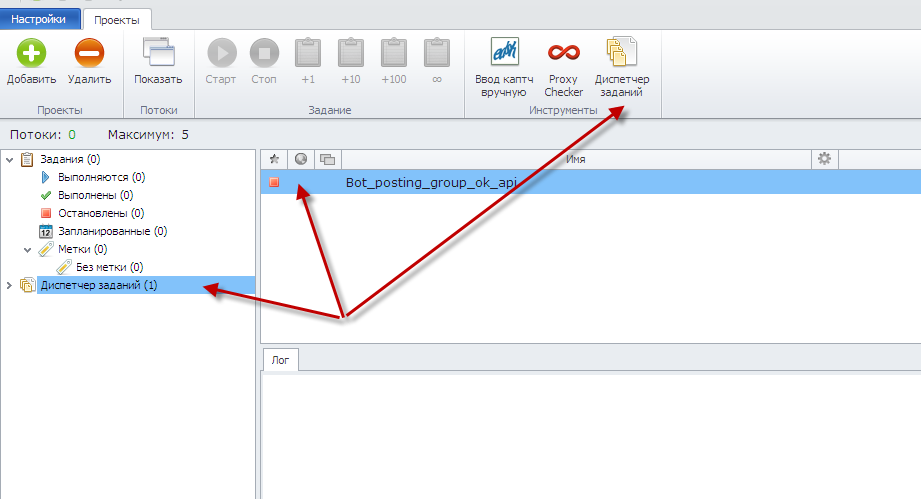921x499 pixels.
Task: Click the red square beside Остановлены
Action: coord(46,213)
